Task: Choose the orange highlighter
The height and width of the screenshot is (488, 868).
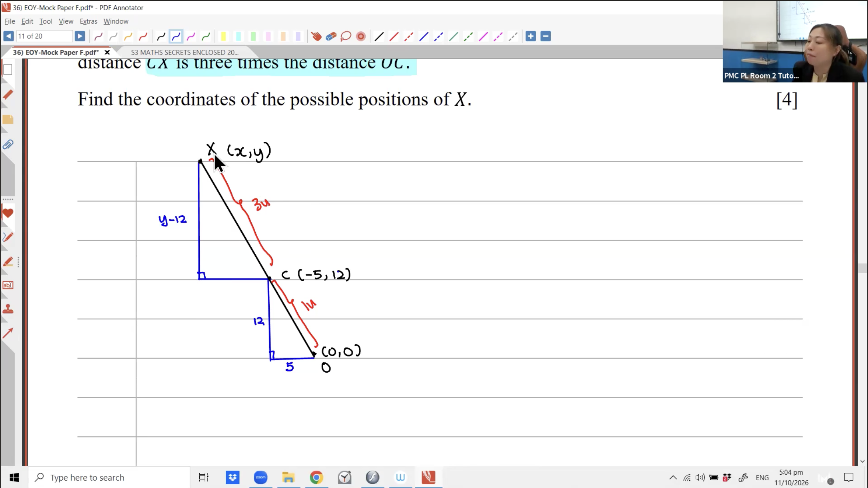Action: (x=283, y=36)
